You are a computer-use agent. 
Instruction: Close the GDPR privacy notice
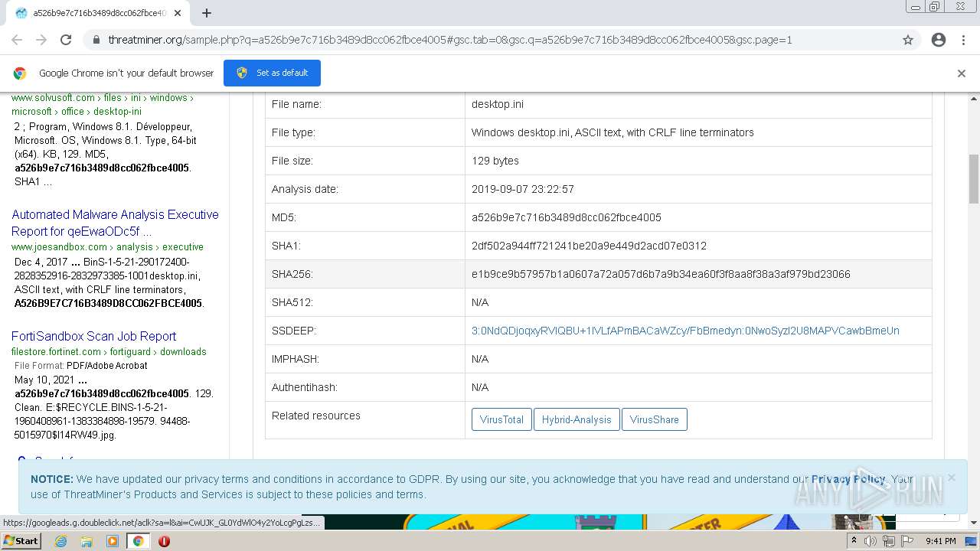[x=951, y=478]
